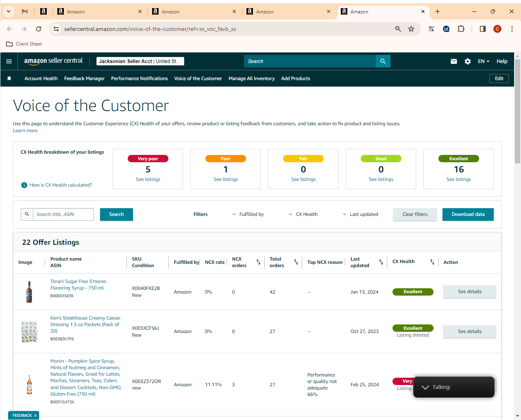This screenshot has height=420, width=521.
Task: Open the Chrome profile avatar C
Action: tap(497, 29)
